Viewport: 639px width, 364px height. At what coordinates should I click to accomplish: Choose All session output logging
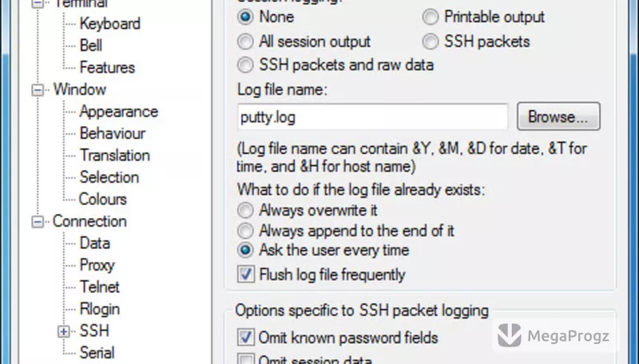245,42
